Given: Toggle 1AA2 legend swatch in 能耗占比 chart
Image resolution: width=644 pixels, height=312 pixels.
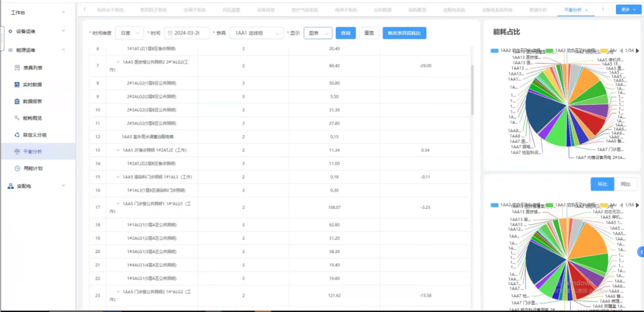Looking at the screenshot, I should pyautogui.click(x=494, y=51).
